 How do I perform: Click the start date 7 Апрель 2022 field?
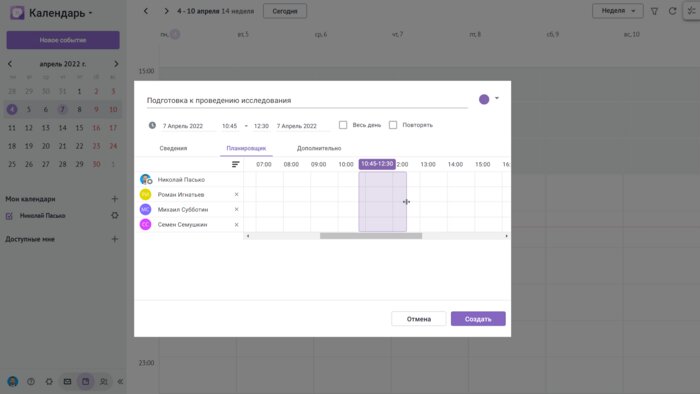pos(188,126)
